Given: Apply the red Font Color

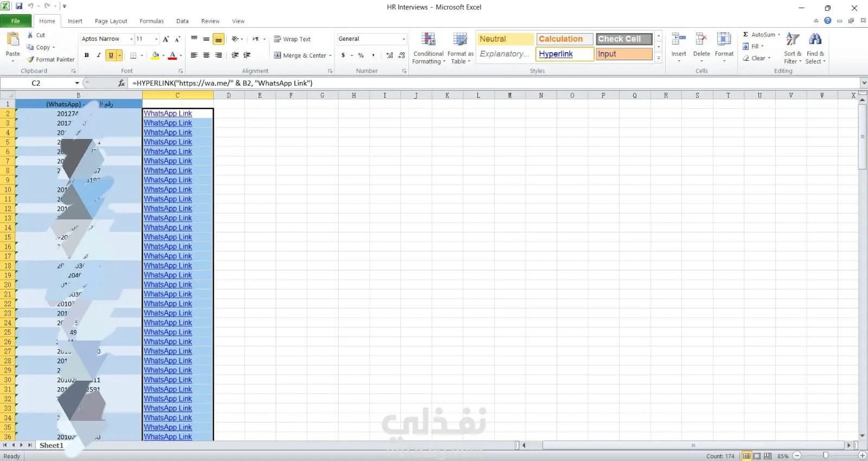Looking at the screenshot, I should [173, 55].
